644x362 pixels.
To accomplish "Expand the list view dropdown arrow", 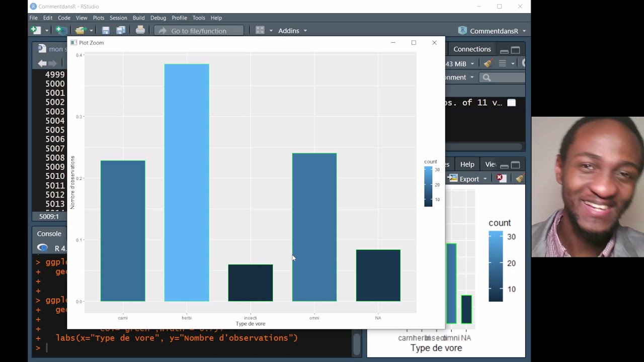I will pyautogui.click(x=513, y=63).
